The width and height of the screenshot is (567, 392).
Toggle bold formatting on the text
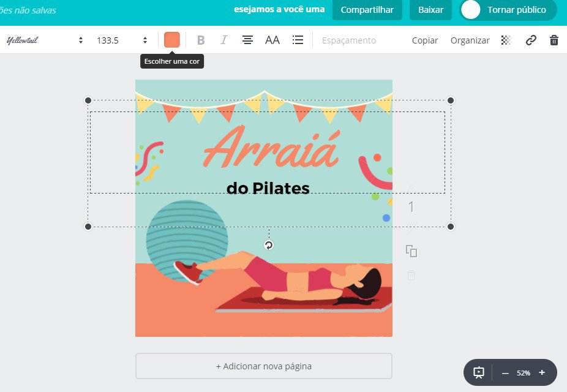(x=200, y=40)
